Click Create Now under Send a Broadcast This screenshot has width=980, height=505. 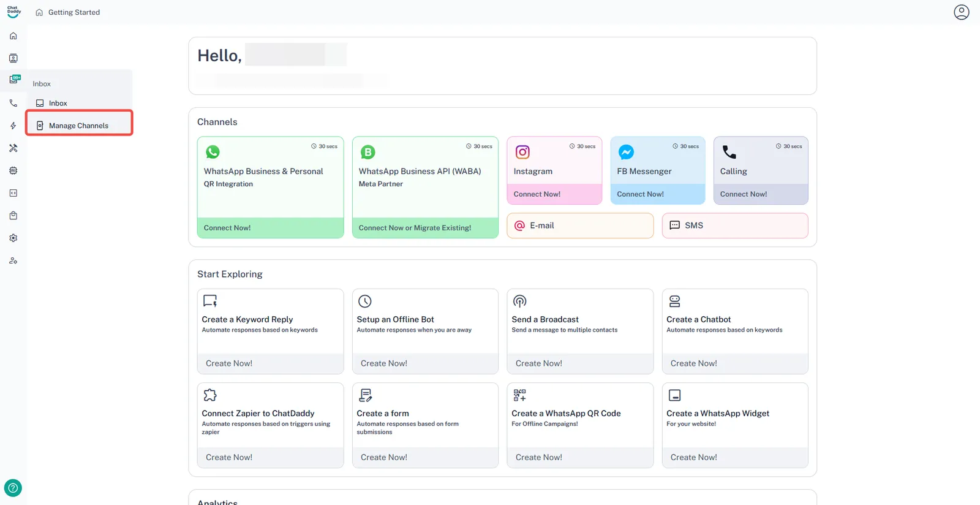pos(538,363)
